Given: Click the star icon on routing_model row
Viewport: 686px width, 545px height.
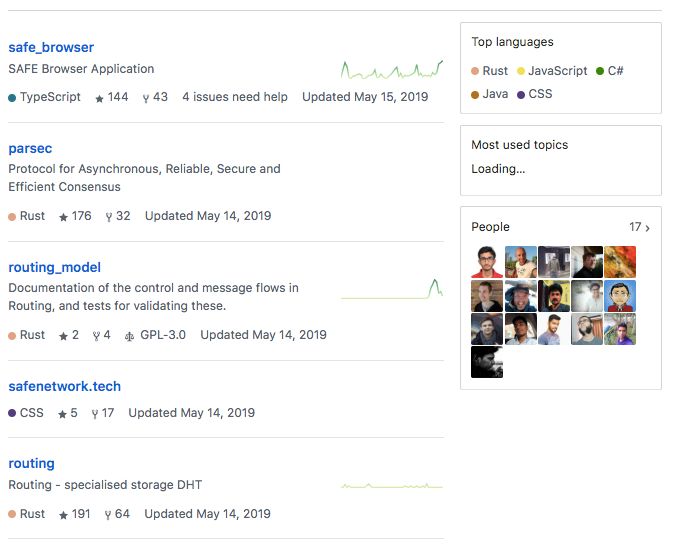Looking at the screenshot, I should (x=63, y=336).
